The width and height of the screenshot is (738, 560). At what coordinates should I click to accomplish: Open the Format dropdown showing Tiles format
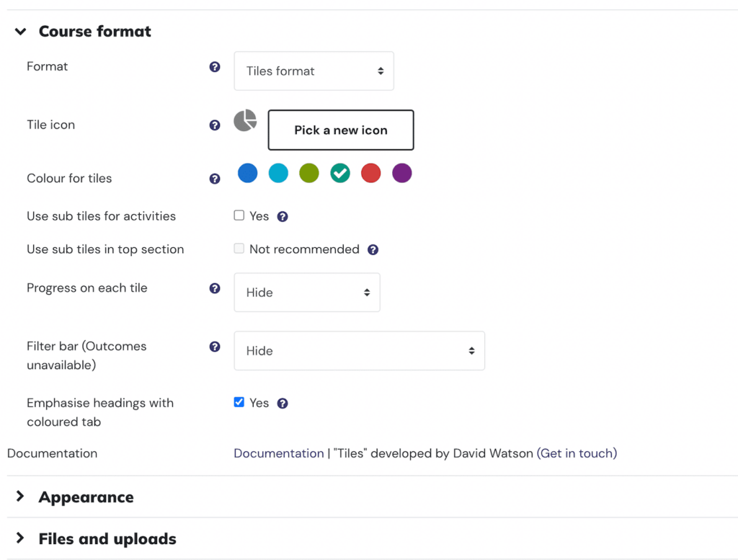point(314,71)
